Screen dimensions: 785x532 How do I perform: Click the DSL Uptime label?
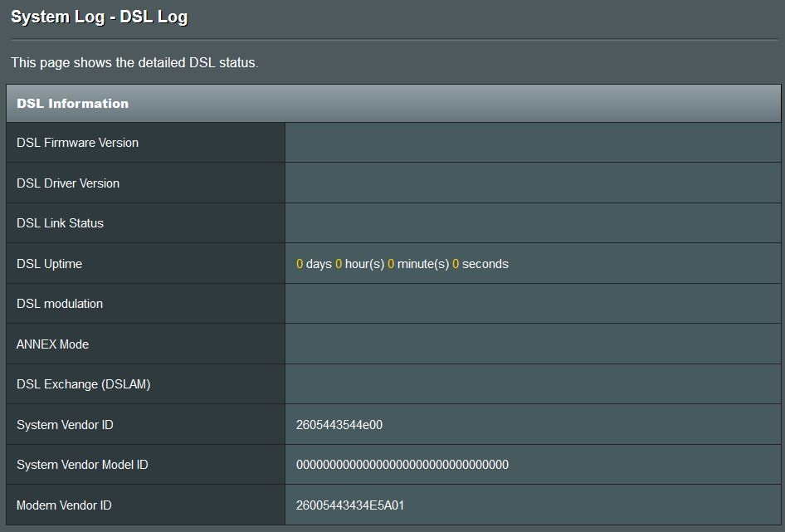point(50,263)
